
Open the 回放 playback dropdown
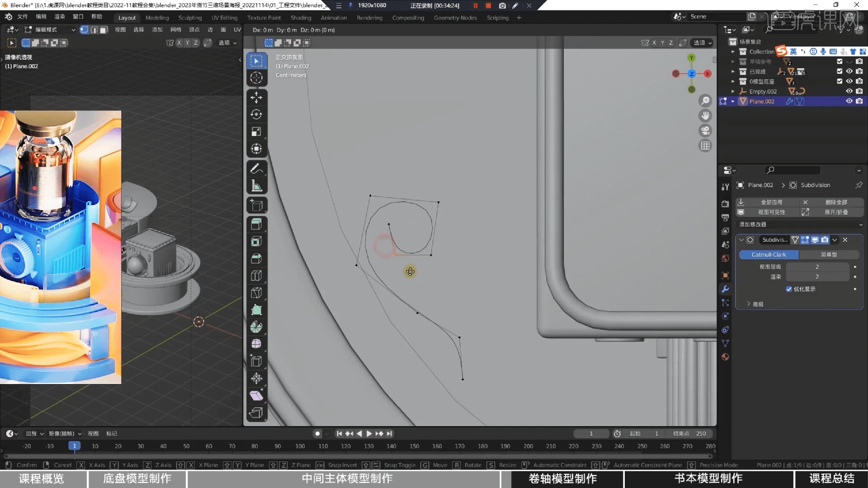pyautogui.click(x=34, y=434)
